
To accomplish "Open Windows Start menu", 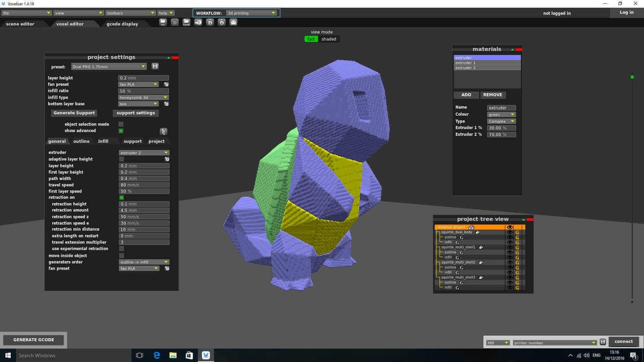I will 8,356.
